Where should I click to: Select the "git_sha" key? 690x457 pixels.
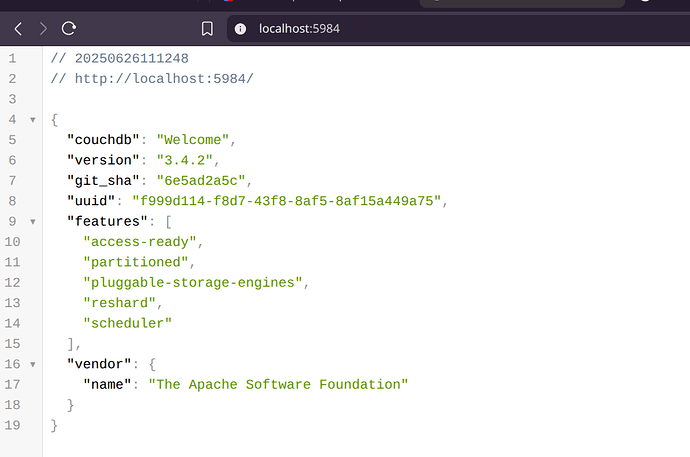(103, 181)
